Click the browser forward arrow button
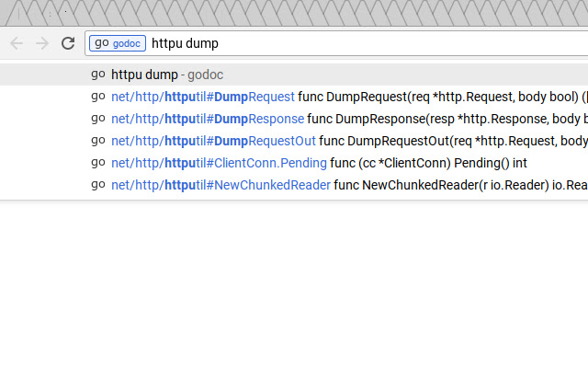 42,43
